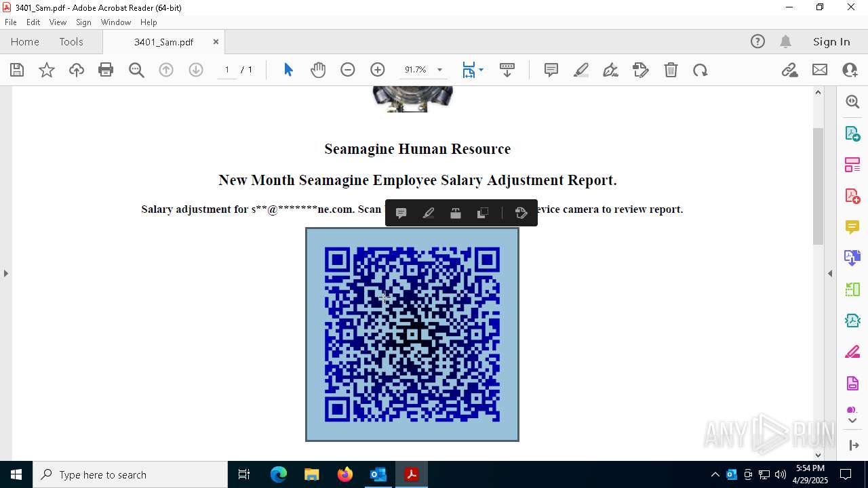868x488 pixels.
Task: Click the document vertical scrollbar thumb
Action: pos(818,186)
